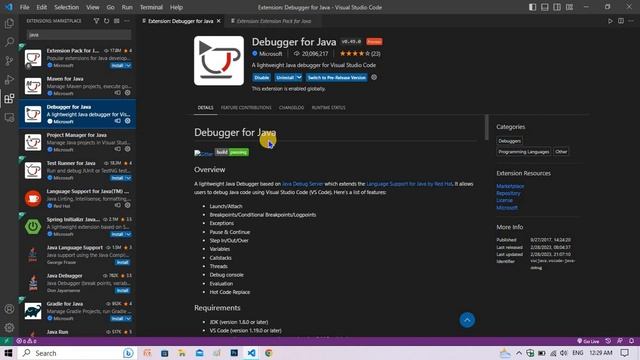Screen dimensions: 640x360
Task: Open the Remote Explorer view icon
Action: (9, 118)
